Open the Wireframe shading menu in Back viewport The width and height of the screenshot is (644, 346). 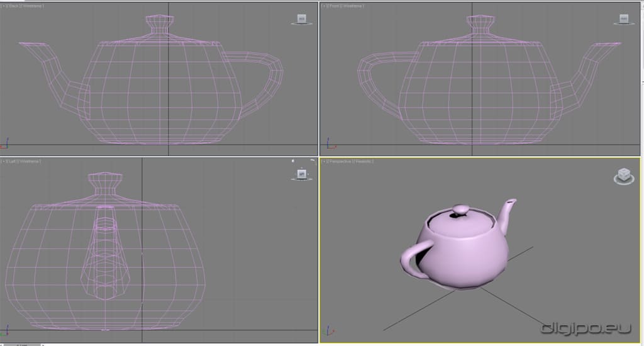tap(31, 6)
